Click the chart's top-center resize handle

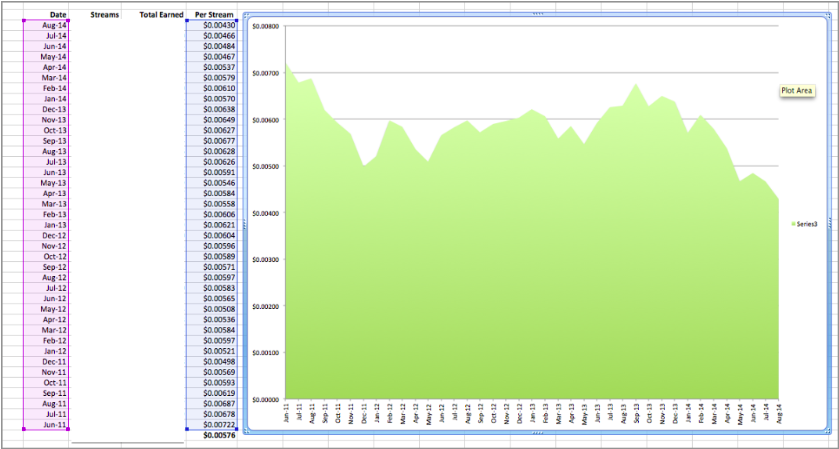click(537, 15)
